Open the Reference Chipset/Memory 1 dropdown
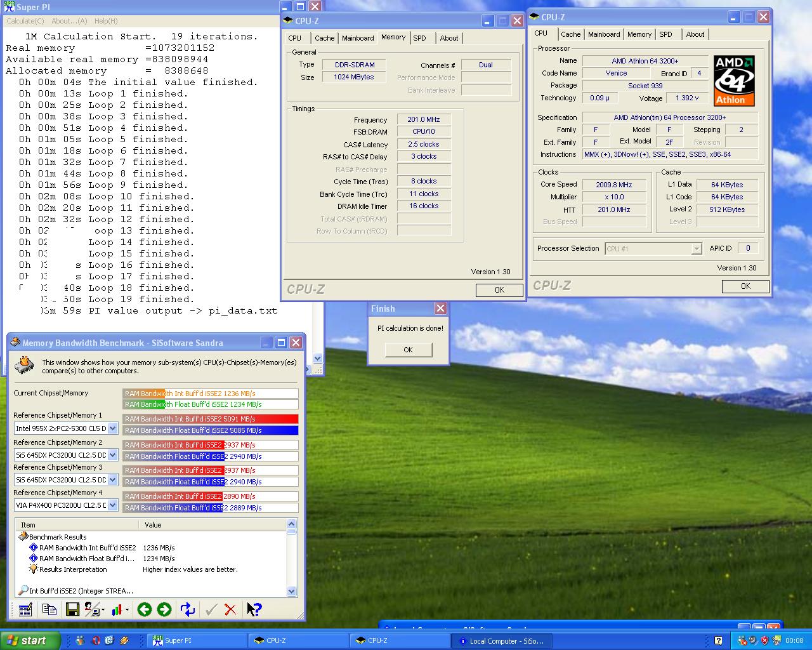 pyautogui.click(x=112, y=428)
